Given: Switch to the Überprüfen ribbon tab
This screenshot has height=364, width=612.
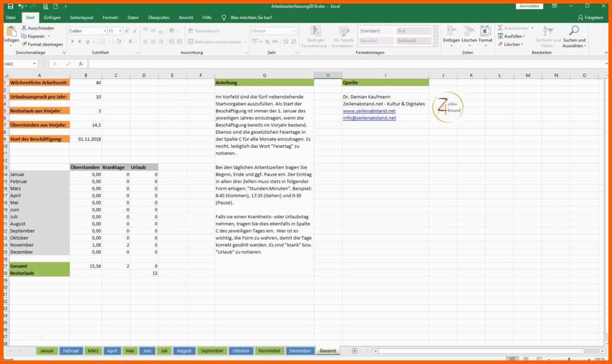Looking at the screenshot, I should click(x=158, y=17).
